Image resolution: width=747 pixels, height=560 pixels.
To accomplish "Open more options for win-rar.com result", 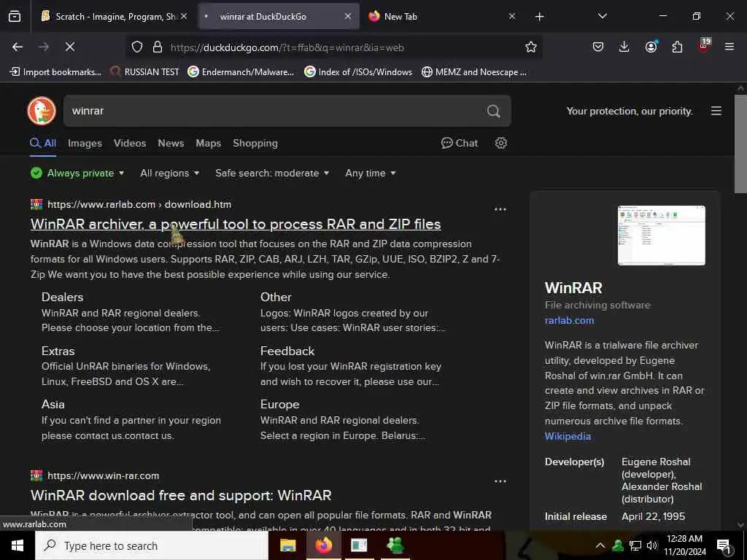I will pyautogui.click(x=500, y=481).
